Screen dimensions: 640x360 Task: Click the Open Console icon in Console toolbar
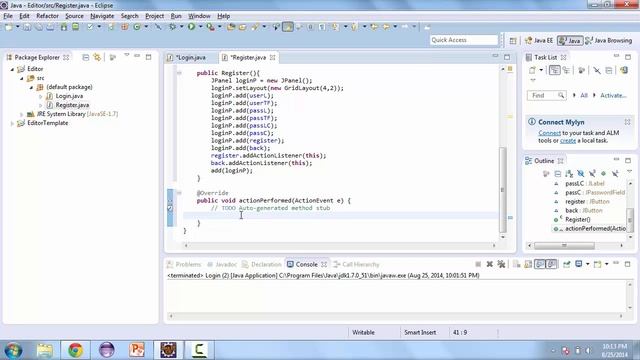click(x=598, y=264)
